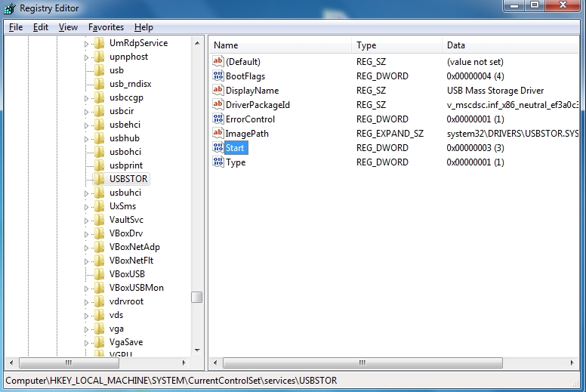Sort values by Name column header

[280, 45]
